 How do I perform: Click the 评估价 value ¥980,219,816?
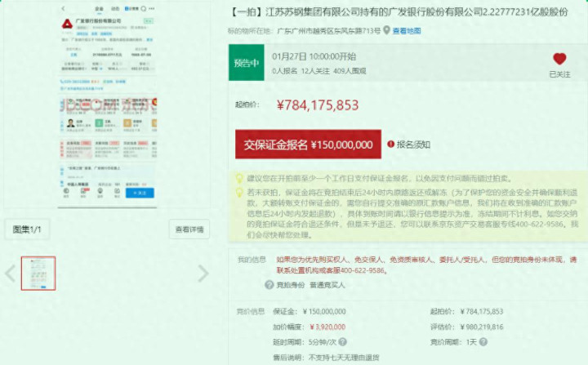click(482, 327)
